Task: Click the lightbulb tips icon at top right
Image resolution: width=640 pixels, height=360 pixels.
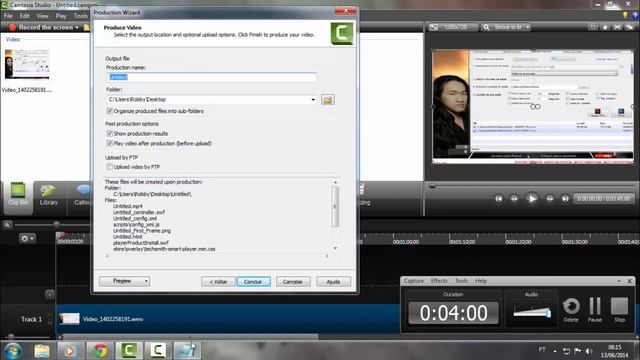Action: click(x=625, y=15)
